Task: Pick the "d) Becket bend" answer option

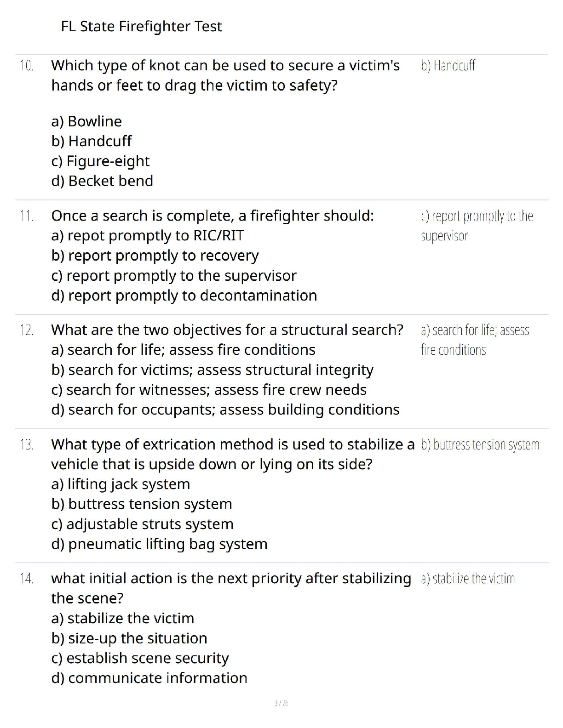Action: [x=102, y=181]
